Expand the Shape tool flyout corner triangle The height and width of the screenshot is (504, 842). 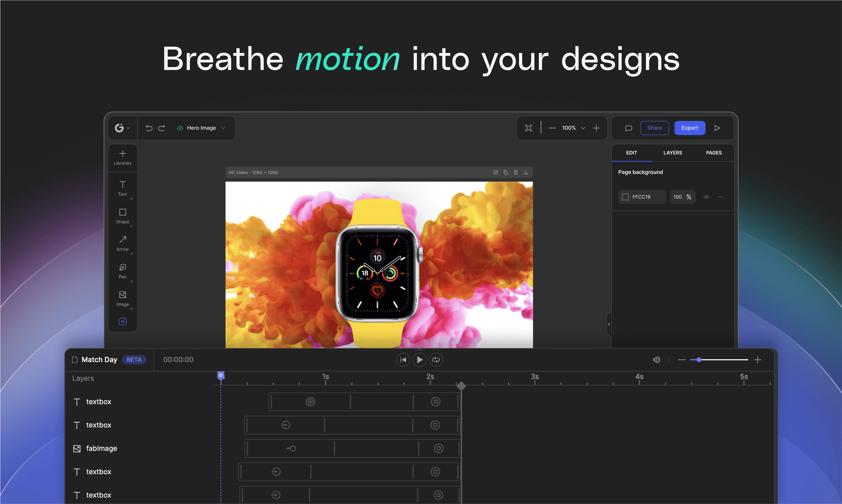pos(132,226)
